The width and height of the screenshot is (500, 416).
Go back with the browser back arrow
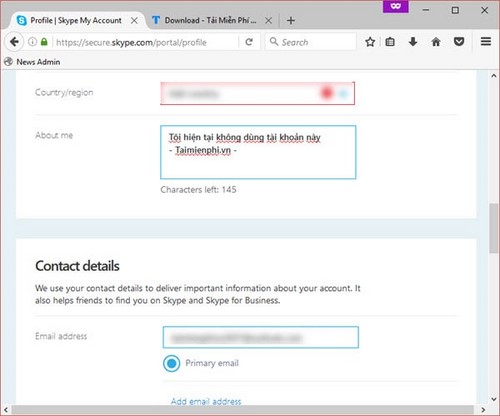pyautogui.click(x=14, y=42)
